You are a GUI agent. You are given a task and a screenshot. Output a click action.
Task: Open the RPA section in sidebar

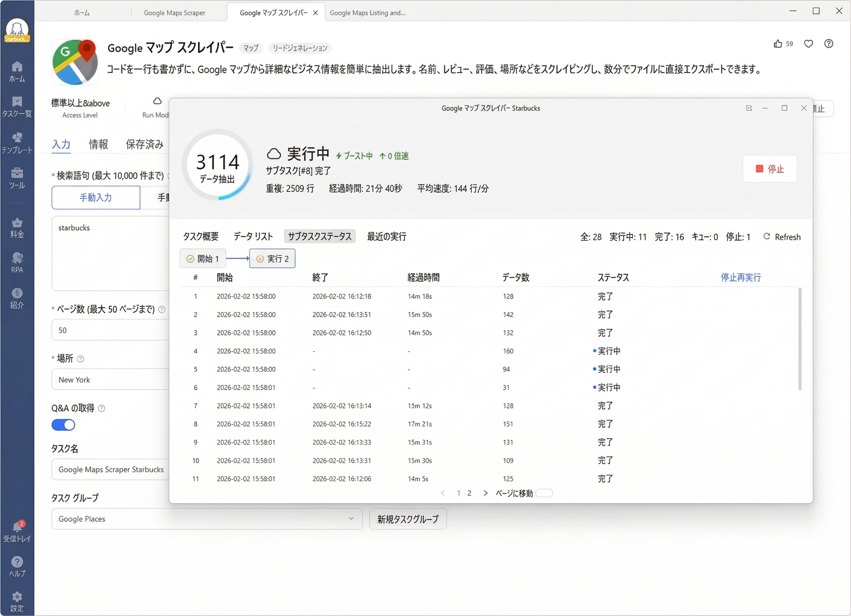(17, 262)
